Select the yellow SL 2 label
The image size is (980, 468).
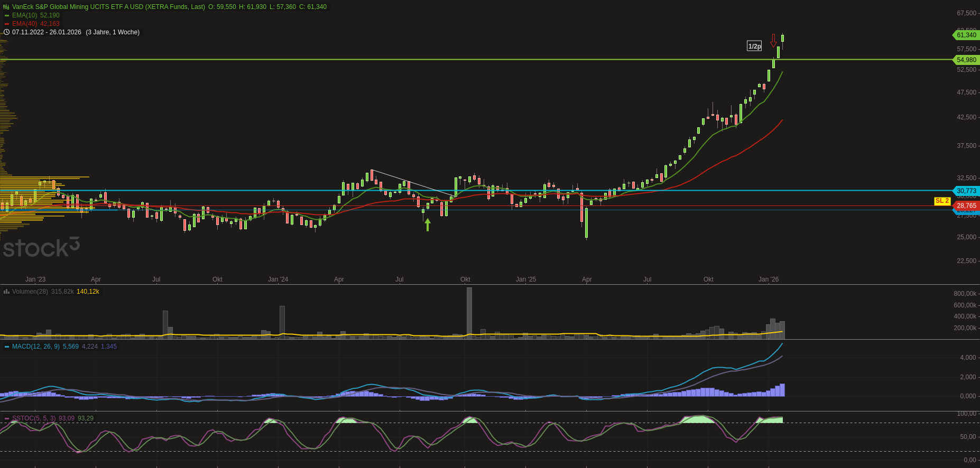[942, 201]
